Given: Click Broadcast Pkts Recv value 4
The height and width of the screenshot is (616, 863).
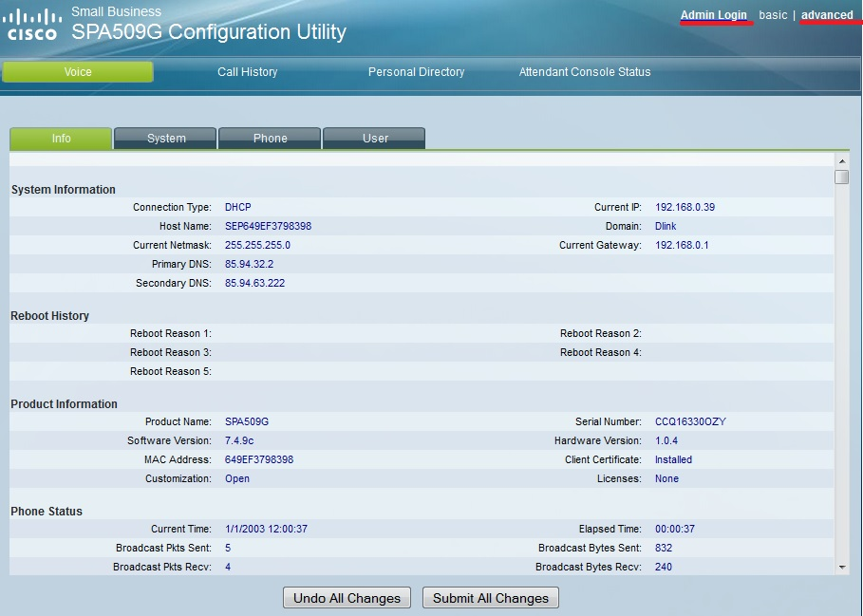Looking at the screenshot, I should 228,567.
